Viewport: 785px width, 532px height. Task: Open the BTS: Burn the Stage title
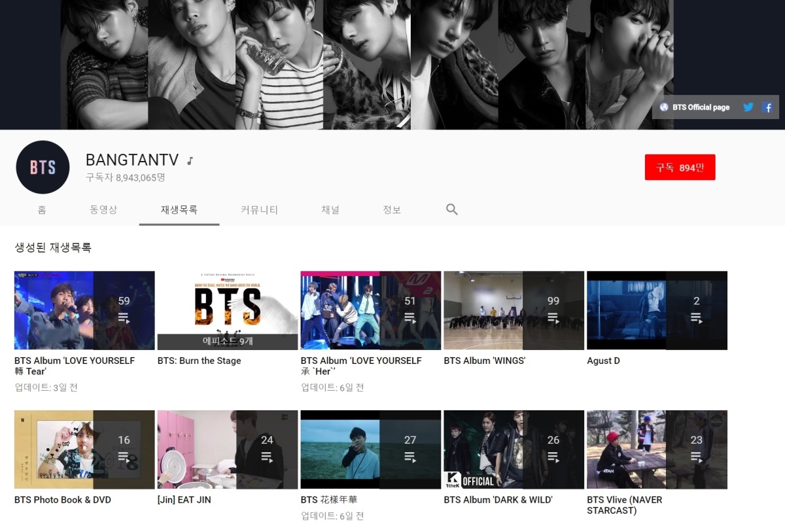[200, 361]
